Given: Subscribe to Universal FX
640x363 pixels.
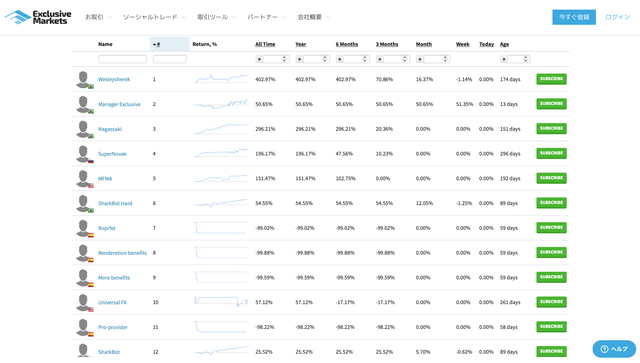Looking at the screenshot, I should [551, 302].
